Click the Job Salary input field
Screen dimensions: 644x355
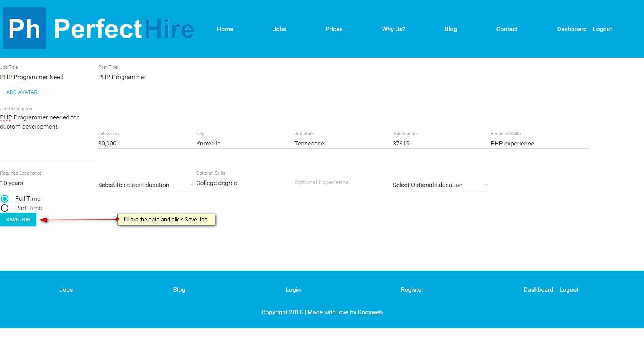point(147,144)
